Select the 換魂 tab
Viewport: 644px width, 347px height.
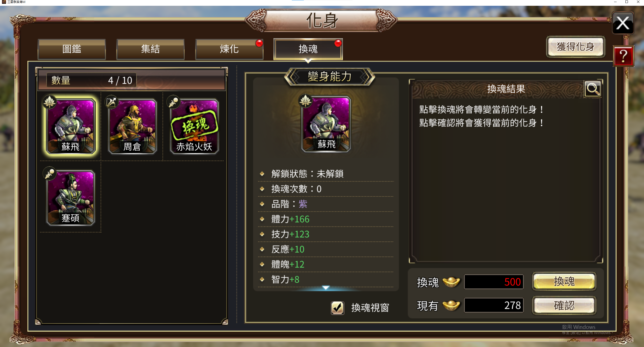pyautogui.click(x=308, y=49)
